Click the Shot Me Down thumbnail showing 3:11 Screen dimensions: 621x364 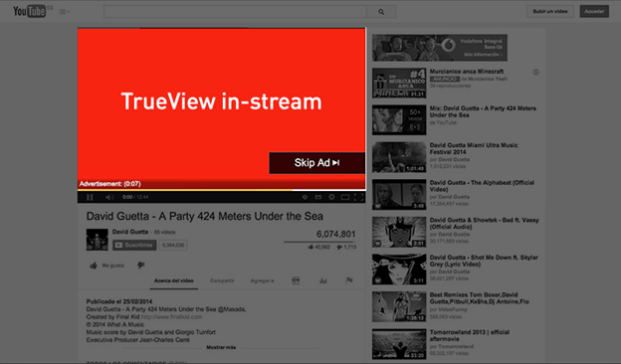coord(399,270)
